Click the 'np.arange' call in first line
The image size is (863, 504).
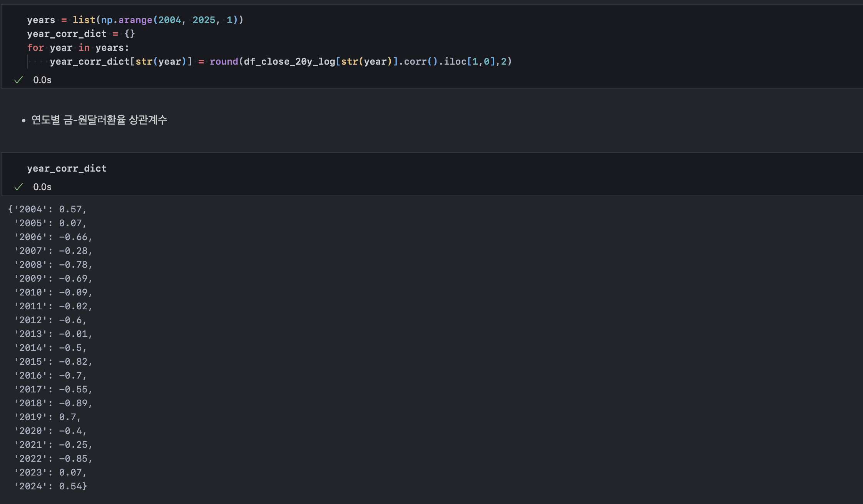coord(127,20)
